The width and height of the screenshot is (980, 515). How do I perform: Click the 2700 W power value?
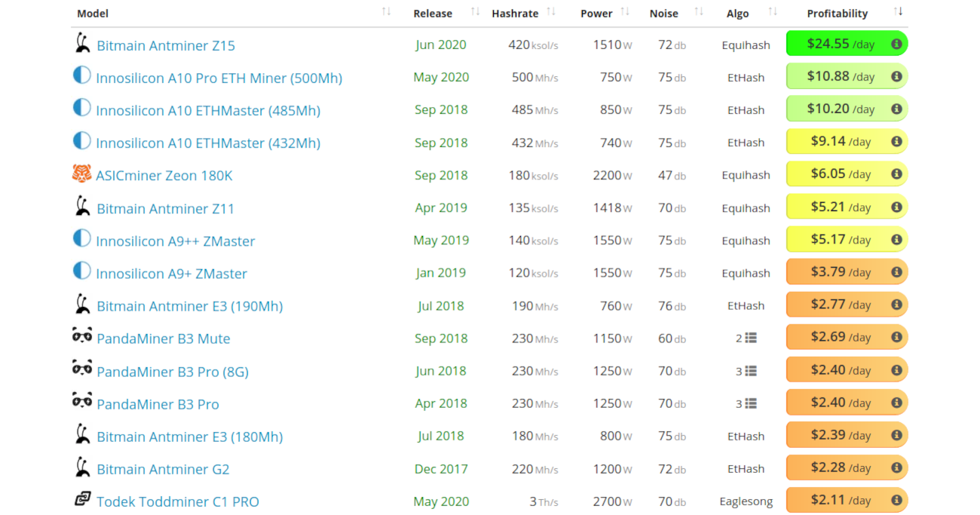[612, 501]
